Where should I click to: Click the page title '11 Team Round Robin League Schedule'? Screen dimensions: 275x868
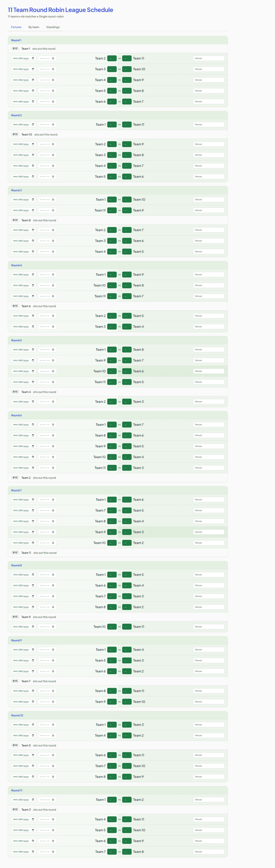[x=60, y=10]
